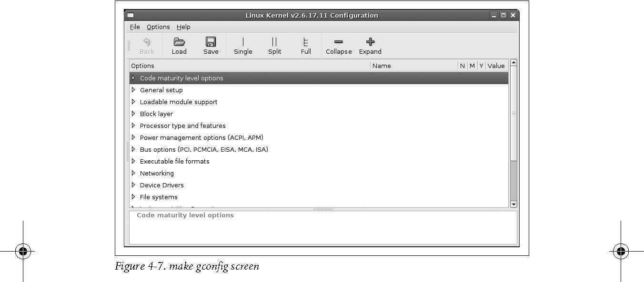Click "Code maturity level options" text in description pane

(x=185, y=215)
